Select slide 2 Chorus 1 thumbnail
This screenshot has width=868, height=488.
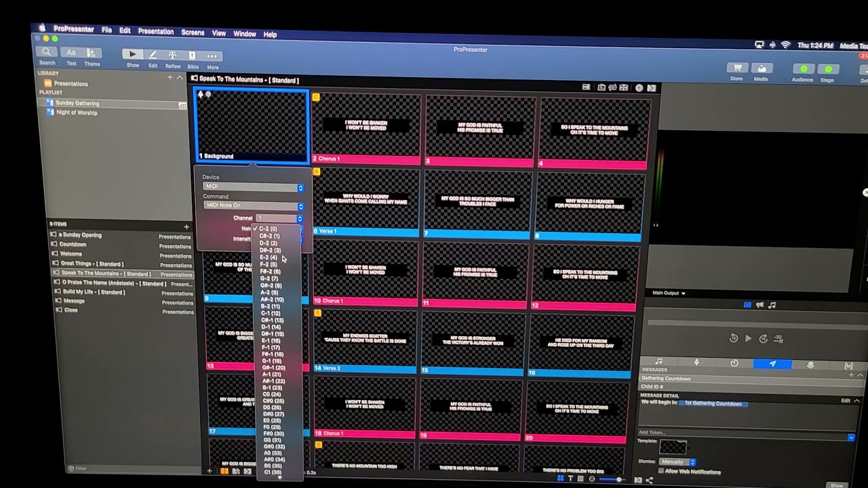tap(366, 129)
